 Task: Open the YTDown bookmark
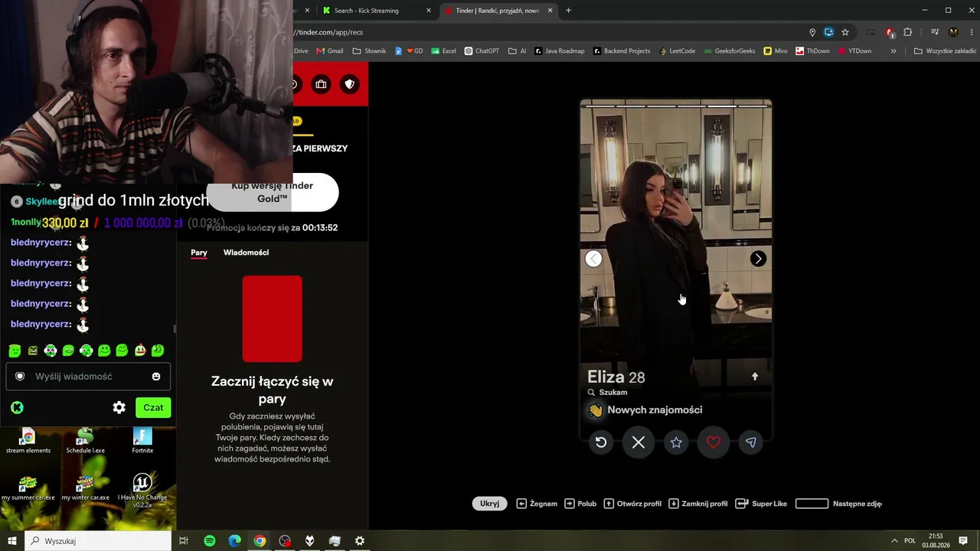854,51
